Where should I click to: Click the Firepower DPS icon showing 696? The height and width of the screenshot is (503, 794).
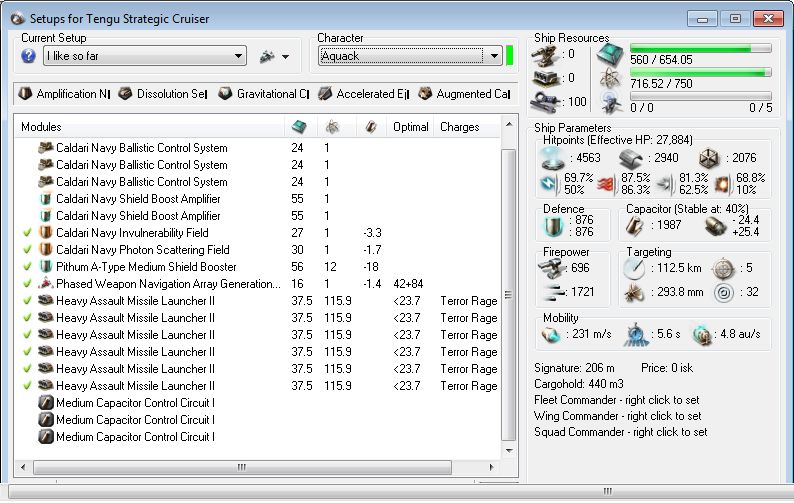click(552, 268)
